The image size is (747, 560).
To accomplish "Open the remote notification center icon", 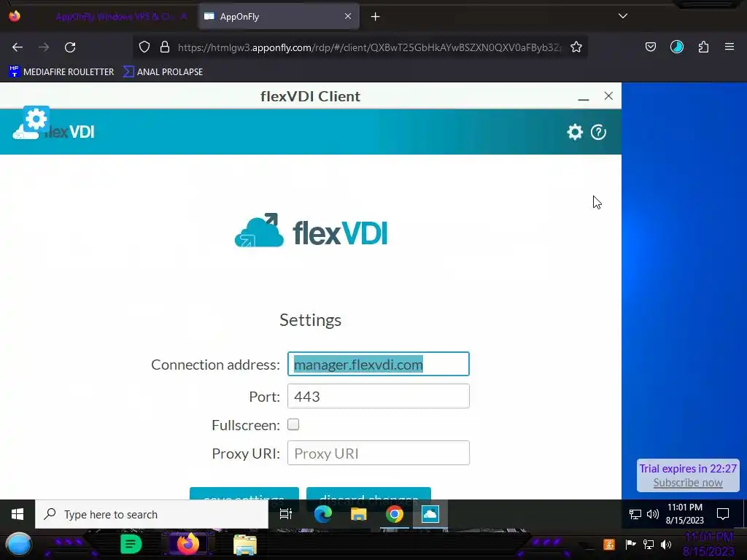I will pyautogui.click(x=723, y=514).
